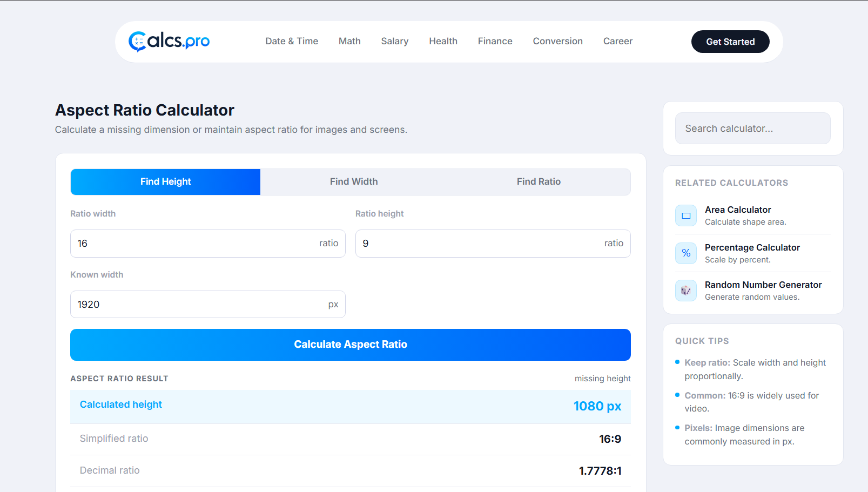Select the 1.7778:1 decimal ratio value
Viewport: 868px width, 492px height.
(600, 471)
